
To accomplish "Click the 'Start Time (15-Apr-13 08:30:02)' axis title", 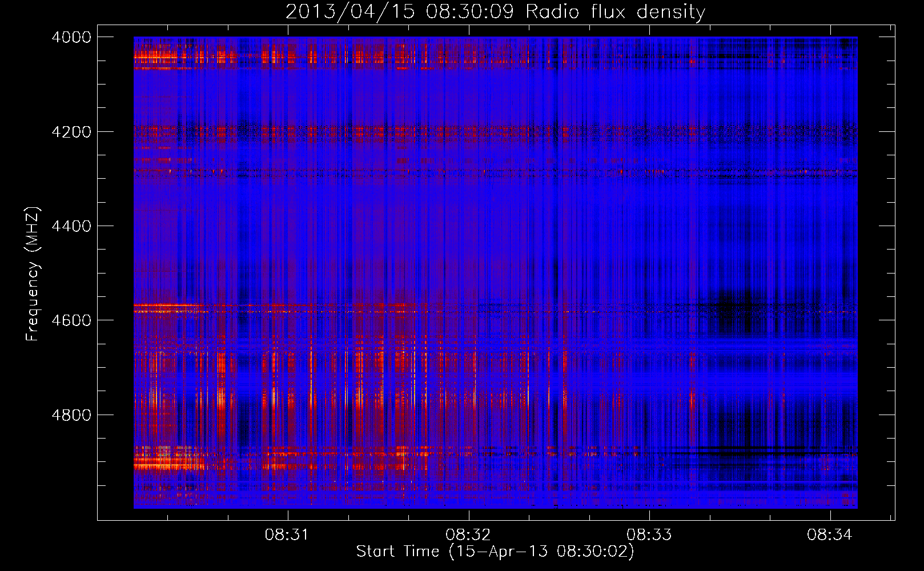I will [495, 552].
